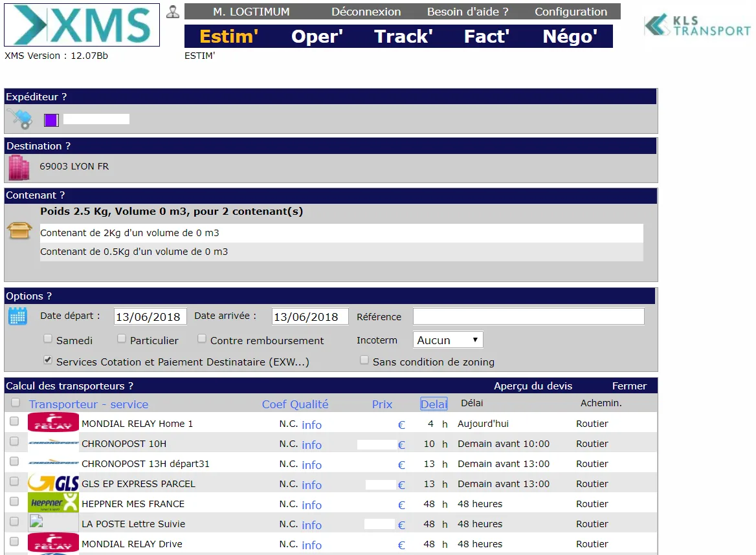Click the user profile icon beside XMS logo
This screenshot has width=756, height=555.
[x=173, y=12]
